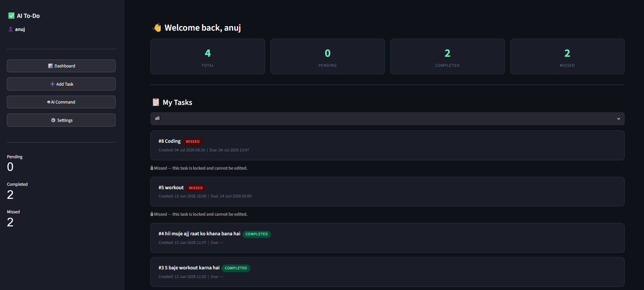The height and width of the screenshot is (290, 644).
Task: Click the 'Welcome back, anuj' heading
Action: click(203, 28)
